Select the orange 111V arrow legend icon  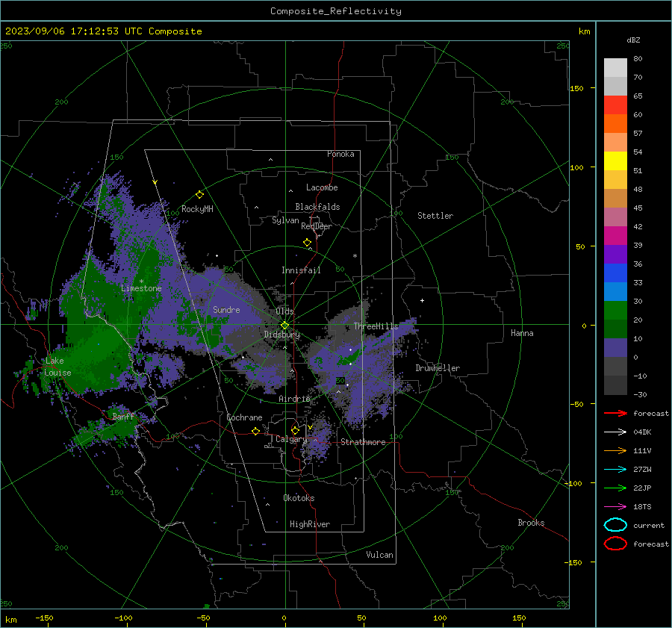coord(615,450)
